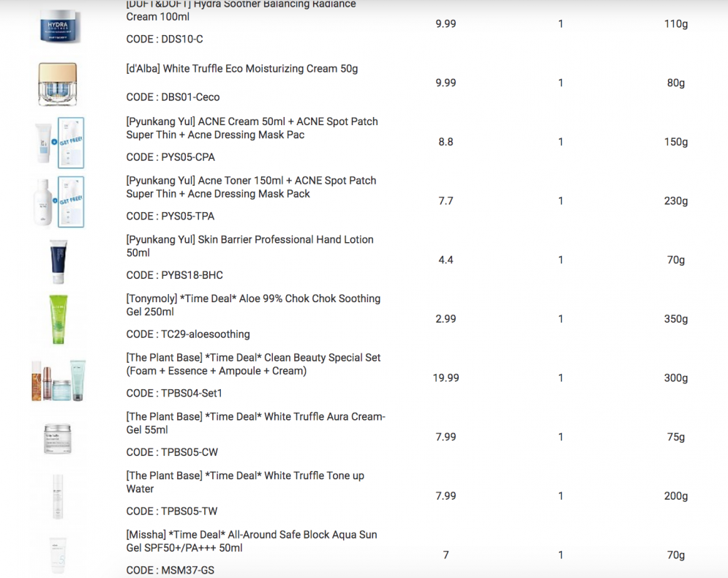Viewport: 728px width, 578px height.
Task: Click the 200g weight value
Action: [x=675, y=496]
